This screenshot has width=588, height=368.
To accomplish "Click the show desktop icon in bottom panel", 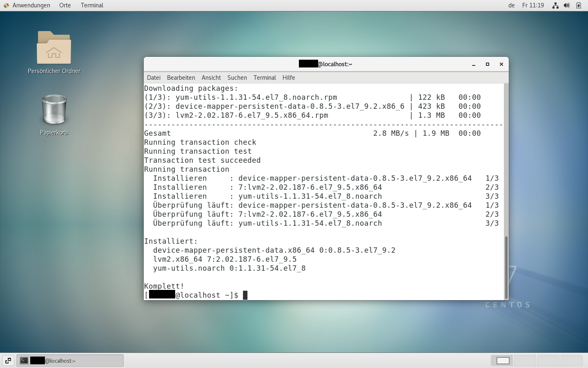I will click(x=8, y=361).
